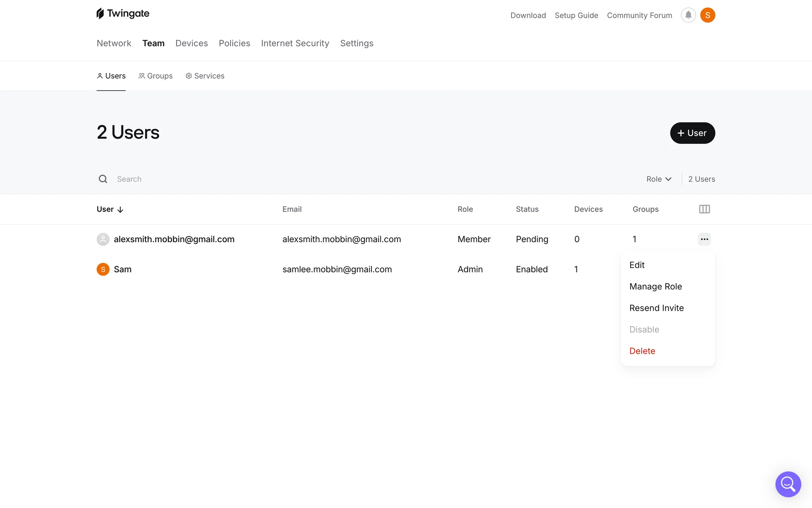The image size is (812, 508).
Task: Click the three-dots menu for alexsmith
Action: [x=704, y=239]
